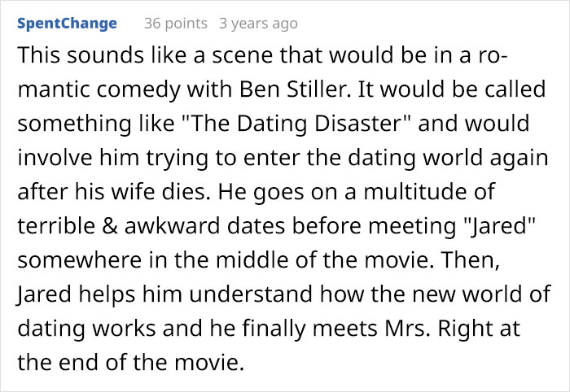Image resolution: width=570 pixels, height=392 pixels.
Task: Open the SpentChange user profile link
Action: tap(67, 24)
